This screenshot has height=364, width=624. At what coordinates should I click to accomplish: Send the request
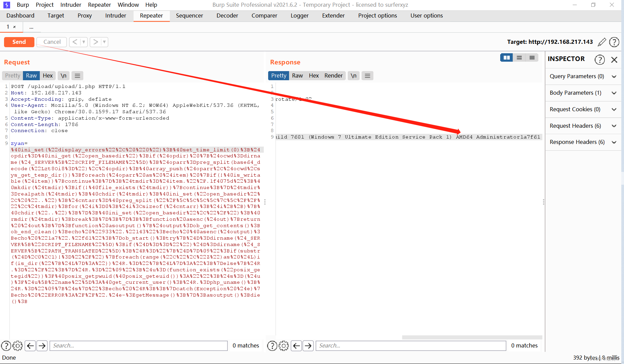coord(19,42)
